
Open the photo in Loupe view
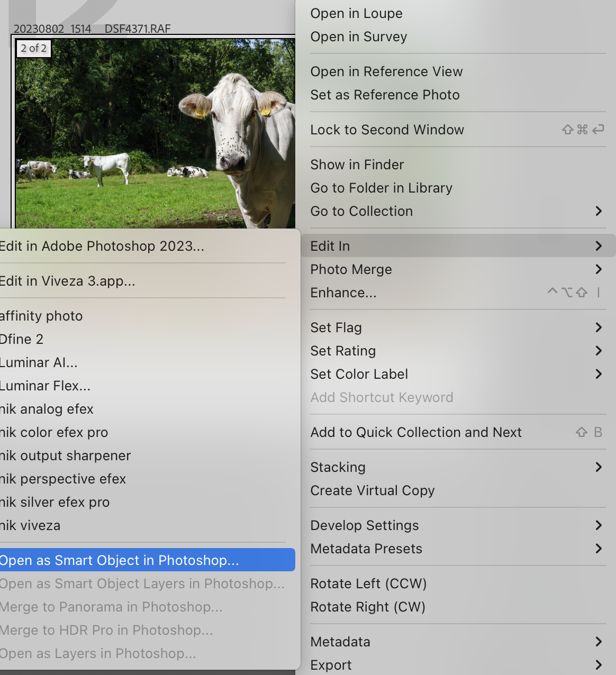coord(356,13)
